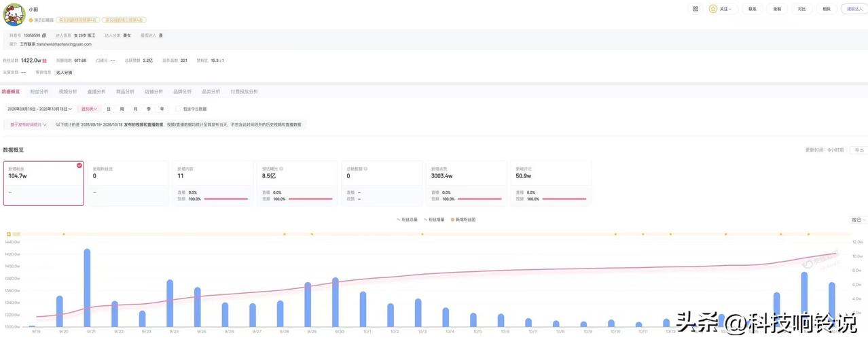Image resolution: width=868 pixels, height=344 pixels.
Task: Select the 总销售额 card
Action: [382, 184]
